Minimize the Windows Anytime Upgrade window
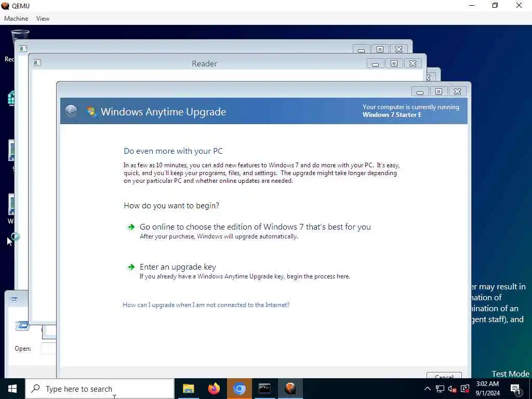 coord(420,91)
